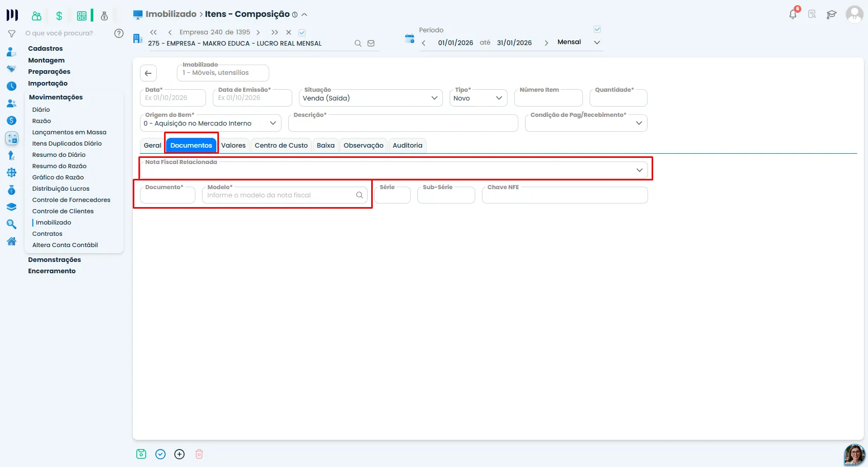Open the chat assistant avatar at bottom right

(x=854, y=455)
